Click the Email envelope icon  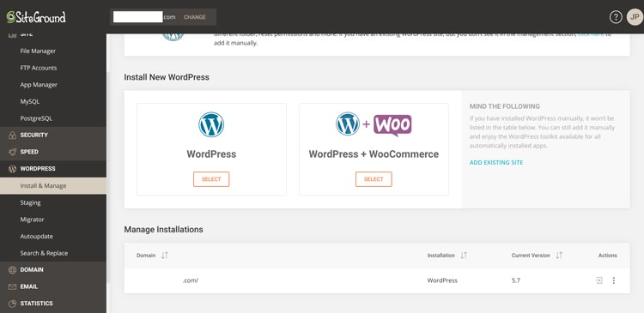tap(12, 286)
